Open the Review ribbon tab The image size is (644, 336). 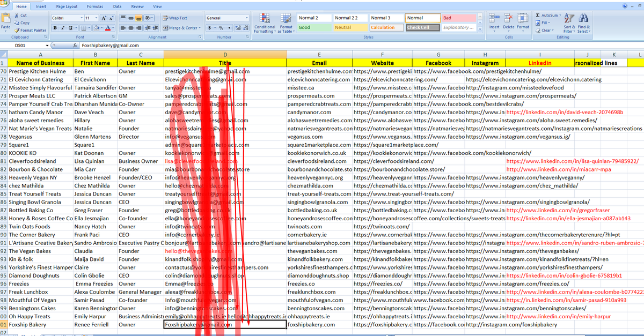(137, 6)
